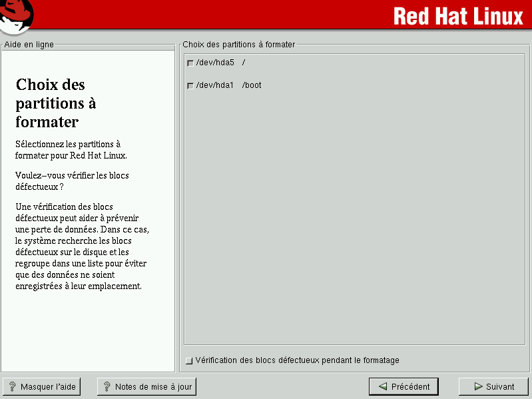Click the Aide en ligne panel label
The image size is (532, 399).
[29, 45]
